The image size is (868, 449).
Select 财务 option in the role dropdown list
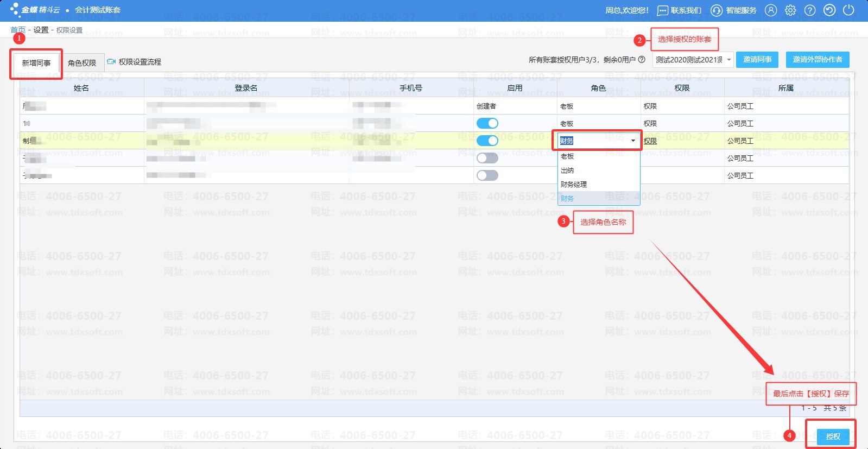click(599, 199)
